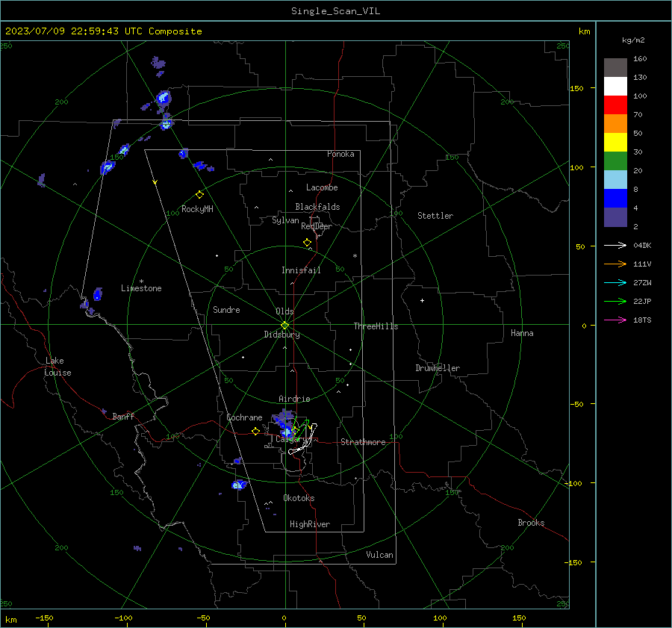This screenshot has height=628, width=672.
Task: Click the Olds town label
Action: click(x=284, y=311)
